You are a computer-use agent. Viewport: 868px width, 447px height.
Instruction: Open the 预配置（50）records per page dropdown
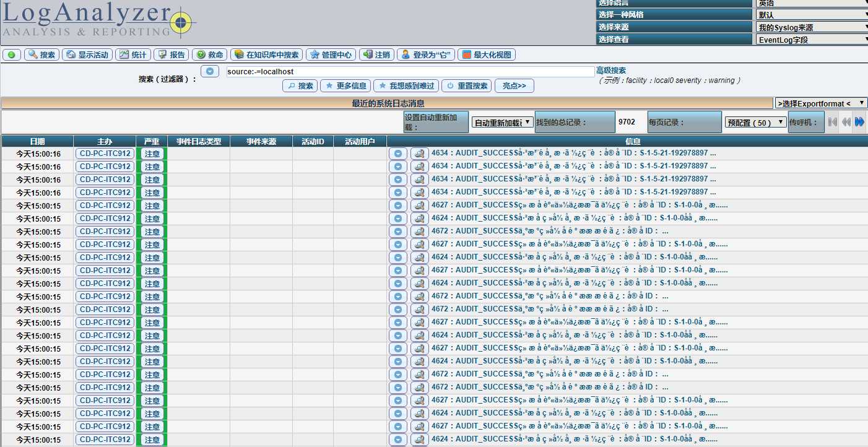[756, 123]
